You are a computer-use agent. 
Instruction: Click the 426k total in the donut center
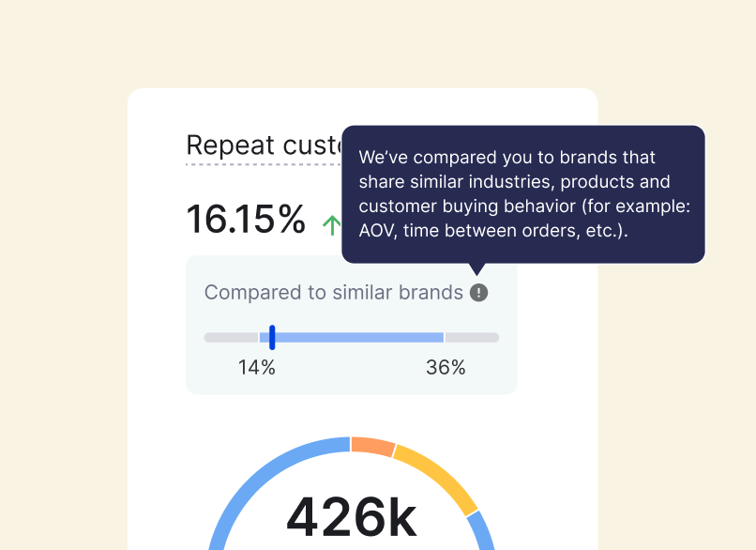[x=351, y=517]
